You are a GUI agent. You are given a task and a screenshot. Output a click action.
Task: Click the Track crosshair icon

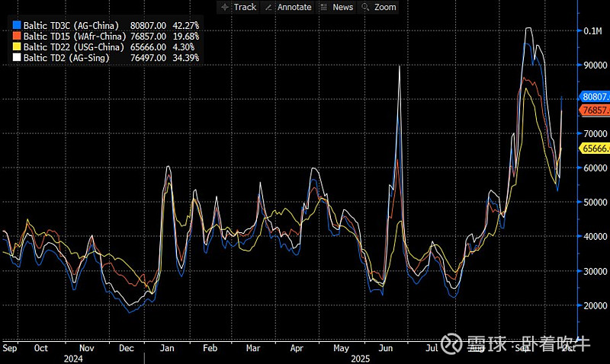point(225,7)
